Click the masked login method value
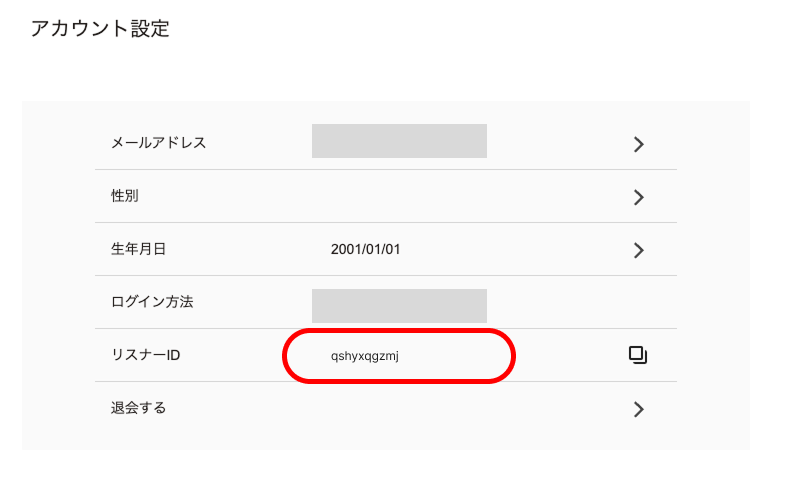 tap(400, 306)
